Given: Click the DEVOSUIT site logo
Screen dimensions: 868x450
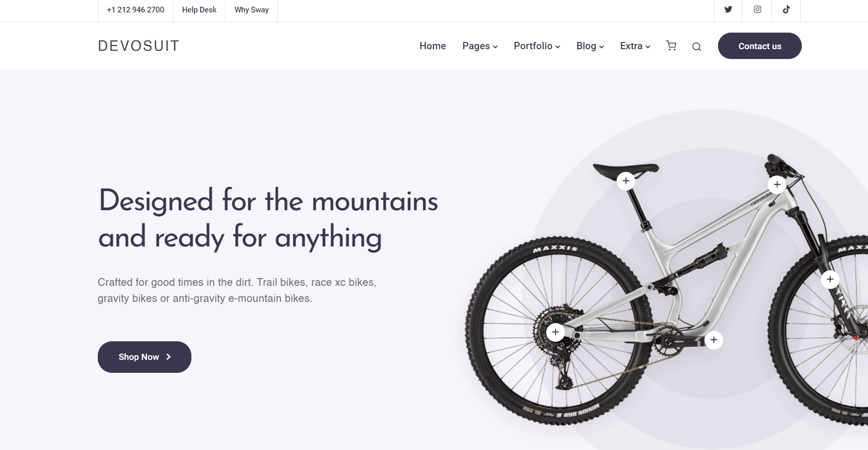Looking at the screenshot, I should click(x=139, y=46).
